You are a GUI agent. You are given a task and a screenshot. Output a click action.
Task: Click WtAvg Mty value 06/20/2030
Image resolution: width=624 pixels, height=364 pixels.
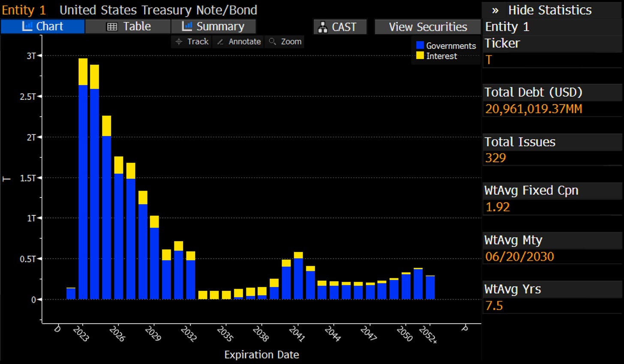tap(519, 257)
